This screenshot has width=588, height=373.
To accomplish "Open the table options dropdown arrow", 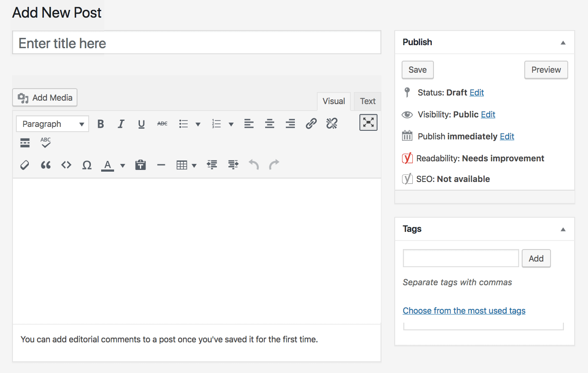I will (194, 165).
